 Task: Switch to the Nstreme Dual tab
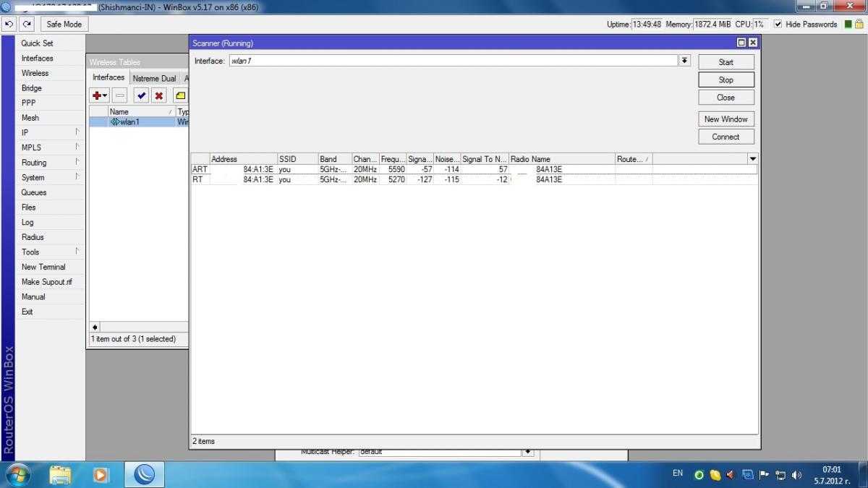[x=154, y=78]
